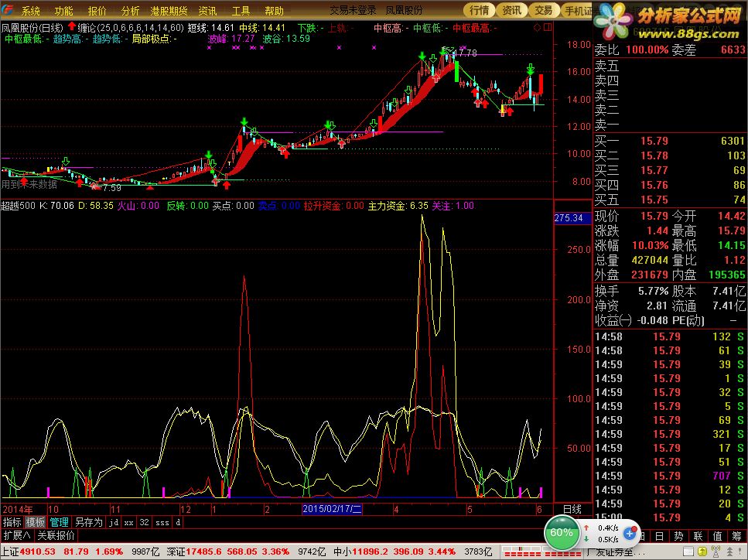Click the tick row with volume 321
748x560 pixels.
tap(669, 434)
